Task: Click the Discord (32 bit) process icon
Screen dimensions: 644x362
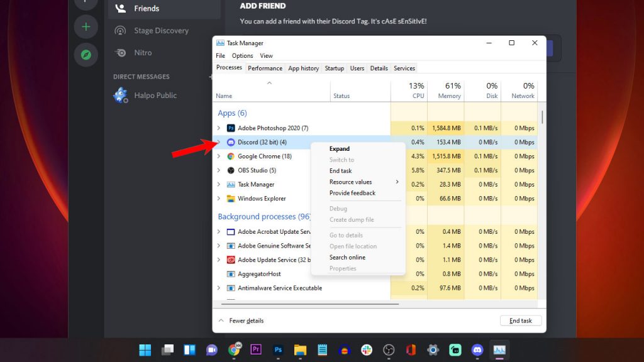Action: coord(231,142)
